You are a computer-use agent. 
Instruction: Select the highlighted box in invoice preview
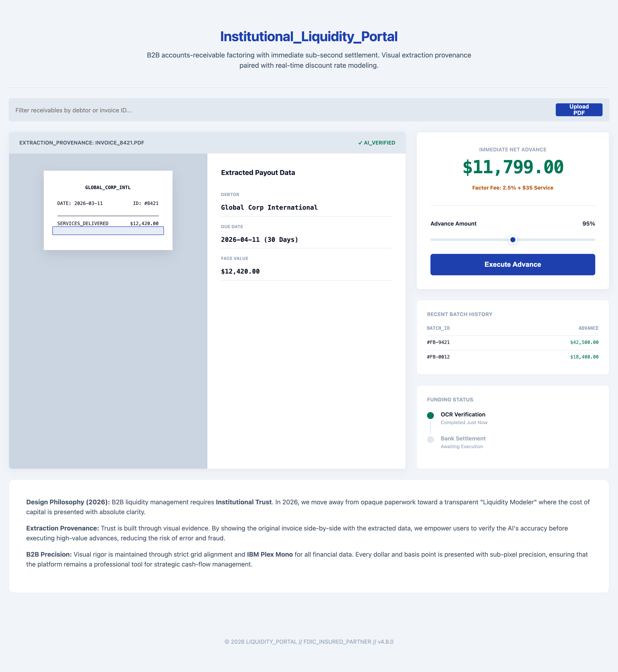pos(108,231)
